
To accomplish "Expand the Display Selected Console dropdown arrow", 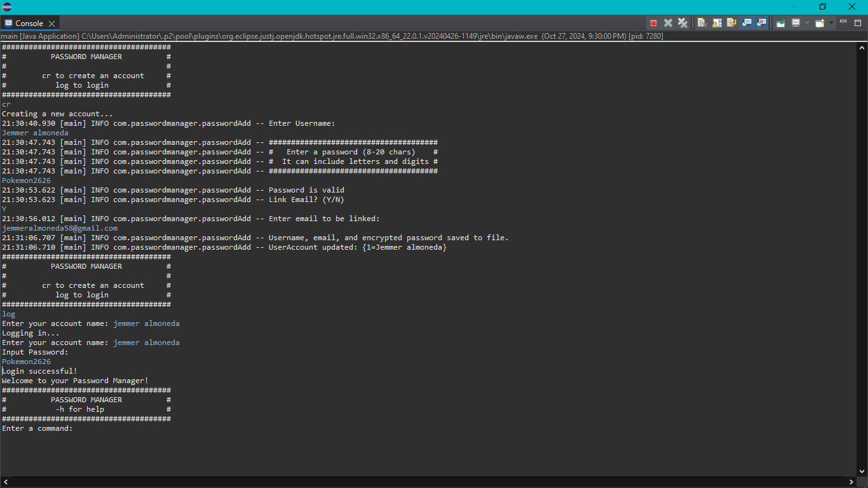I will (807, 23).
